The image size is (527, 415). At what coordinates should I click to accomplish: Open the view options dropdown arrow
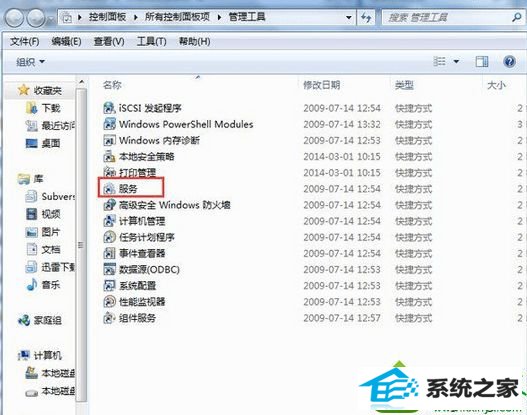tap(456, 61)
